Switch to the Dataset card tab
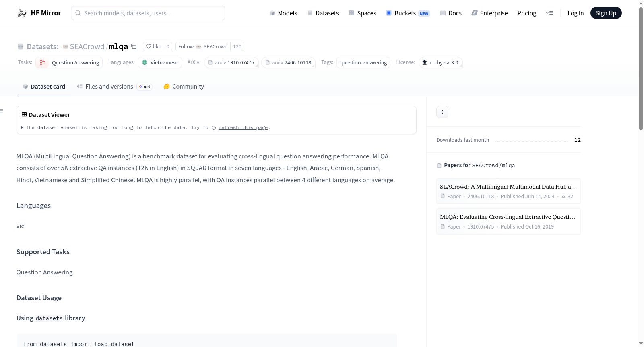Screen dimensions: 644x347 coord(43,87)
